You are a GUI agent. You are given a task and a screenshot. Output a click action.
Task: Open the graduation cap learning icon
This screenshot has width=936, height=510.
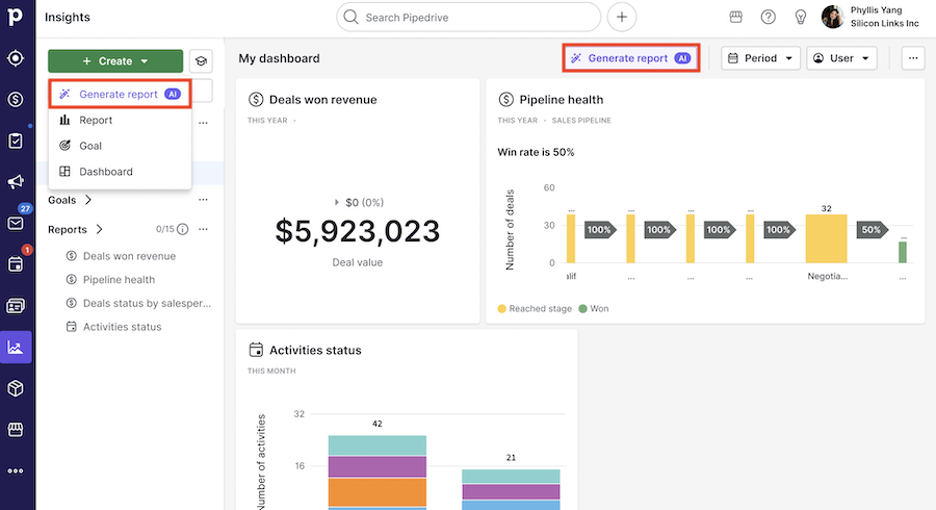(x=201, y=61)
